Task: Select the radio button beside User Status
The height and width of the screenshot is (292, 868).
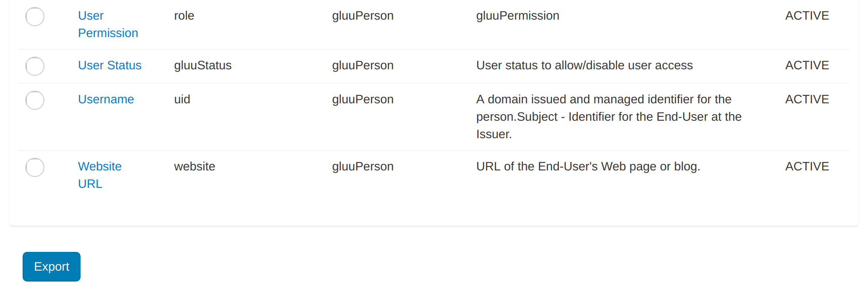Action: [x=35, y=66]
